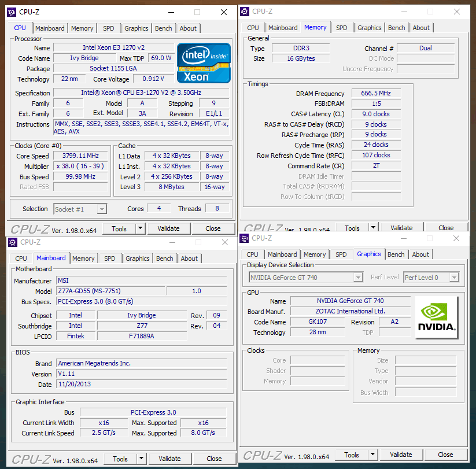Click the CPU-Z title icon in the Memory tab window
The image size is (476, 469).
coord(245,12)
